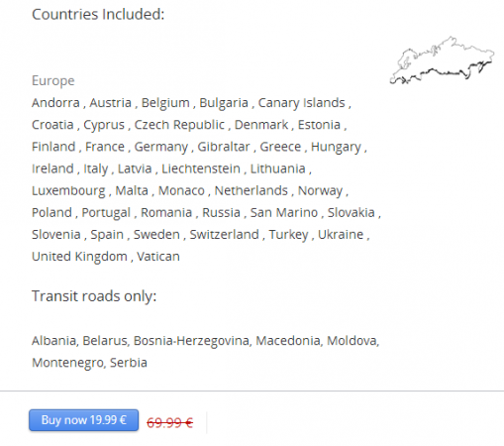
Task: Click the Europe map outline image
Action: (x=442, y=60)
